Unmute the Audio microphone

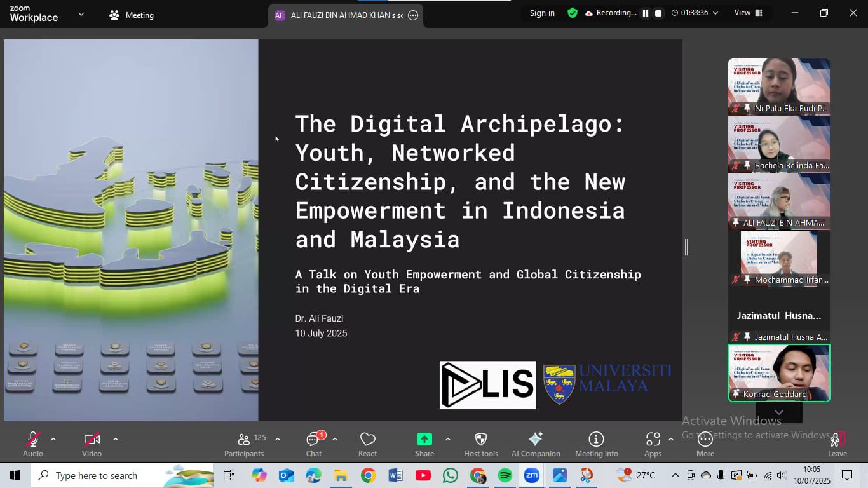pyautogui.click(x=32, y=440)
